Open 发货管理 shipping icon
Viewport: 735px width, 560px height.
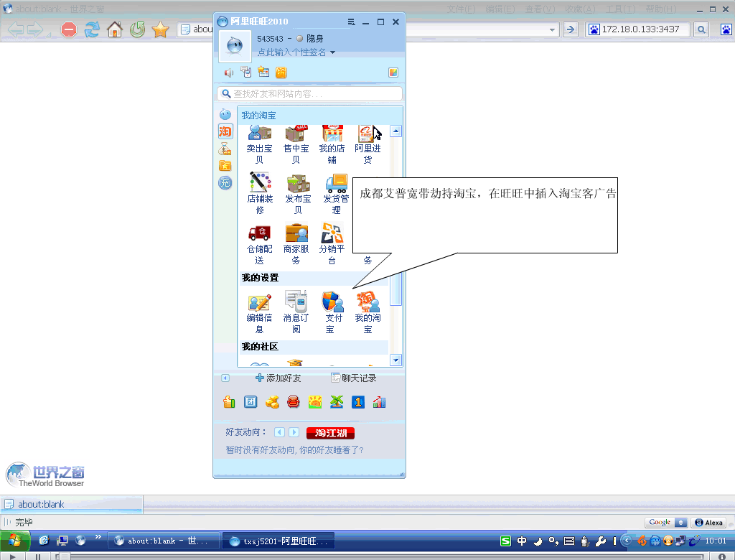click(x=336, y=192)
